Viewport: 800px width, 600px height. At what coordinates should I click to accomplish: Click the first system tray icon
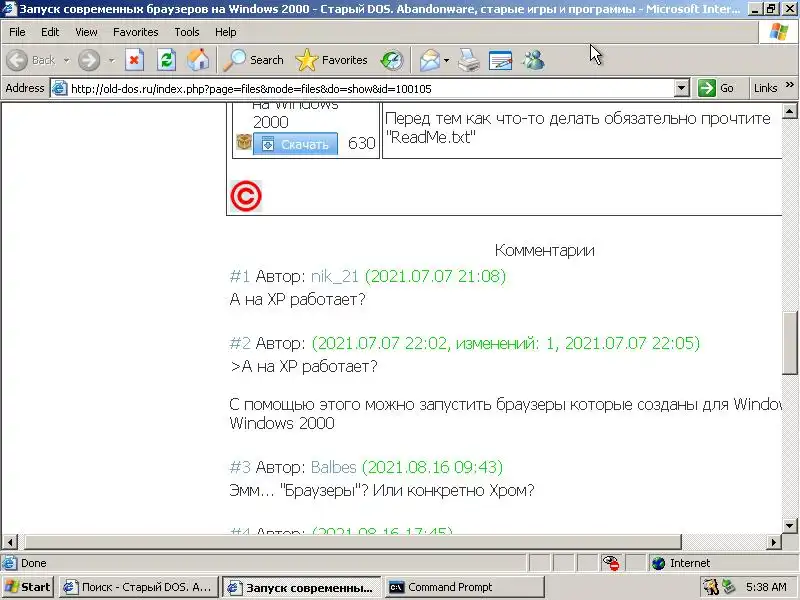tap(710, 587)
